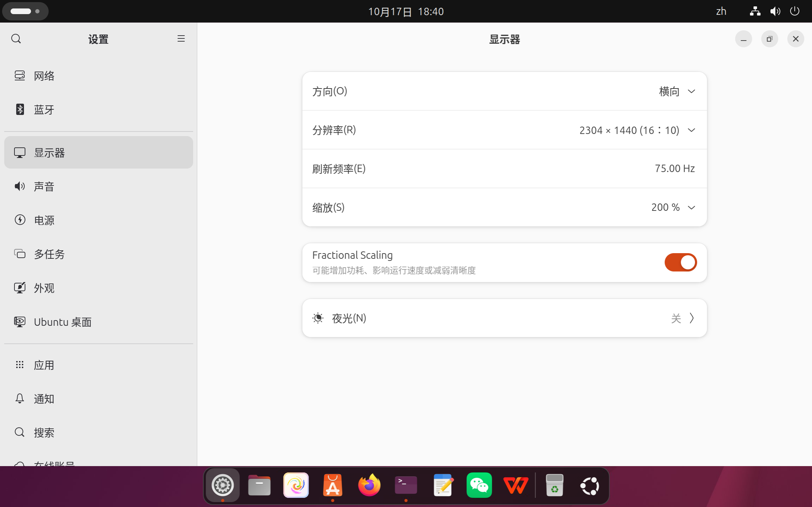This screenshot has width=812, height=507.
Task: Toggle Fractional Scaling switch off
Action: 680,262
